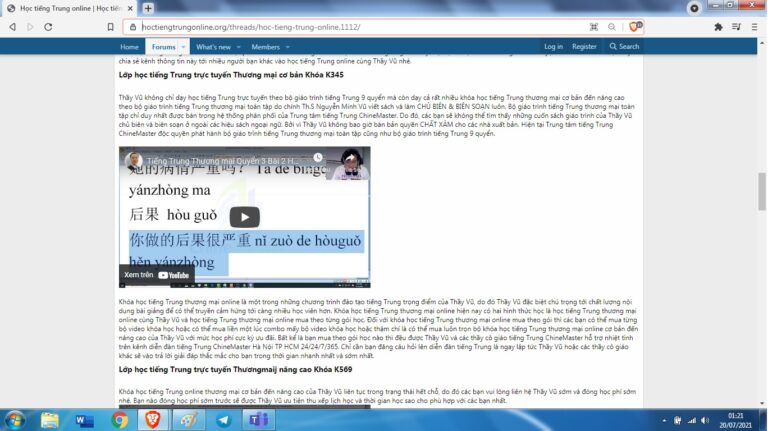Screen dimensions: 768x431
Task: Reload the page with the refresh icon
Action: (47, 27)
